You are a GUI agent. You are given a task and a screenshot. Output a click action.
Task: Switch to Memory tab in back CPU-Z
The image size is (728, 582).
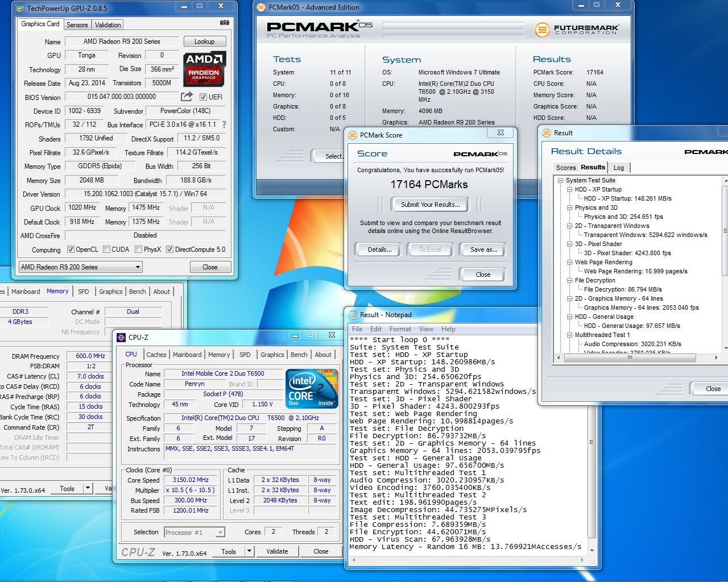[57, 291]
